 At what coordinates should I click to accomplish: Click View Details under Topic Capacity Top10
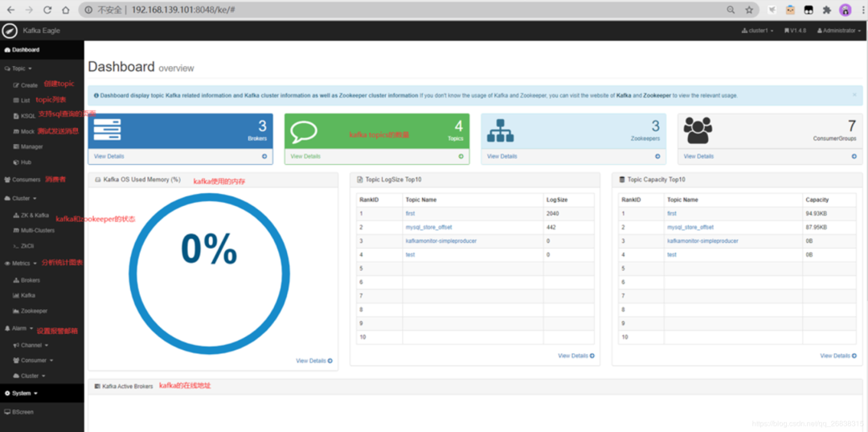838,356
